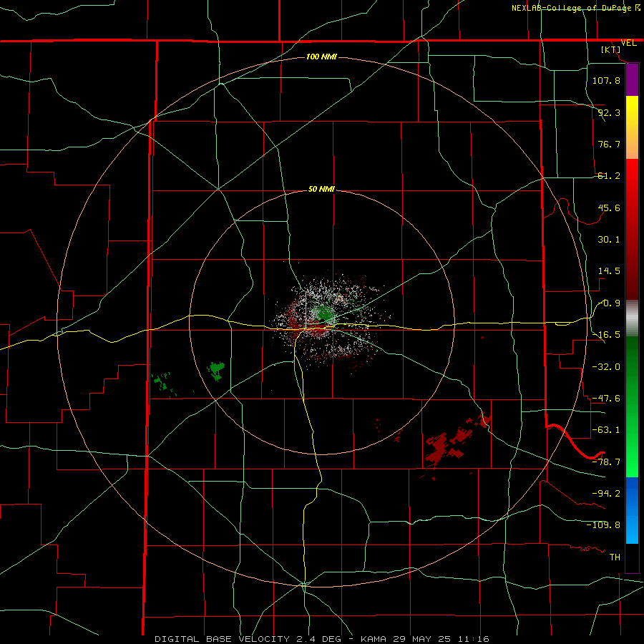Click the 50 NMI range ring label
Image resolution: width=644 pixels, height=644 pixels.
click(321, 189)
